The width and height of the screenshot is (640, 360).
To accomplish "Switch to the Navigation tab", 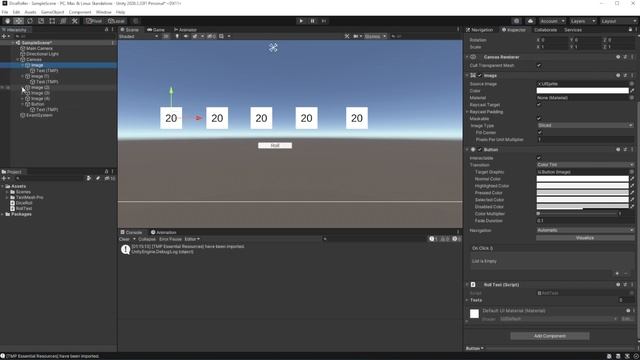I will (480, 30).
